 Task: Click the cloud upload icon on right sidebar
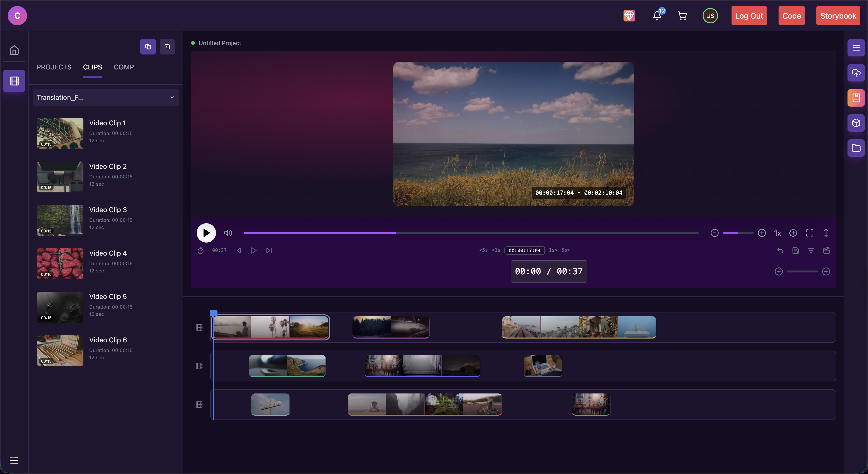[856, 73]
